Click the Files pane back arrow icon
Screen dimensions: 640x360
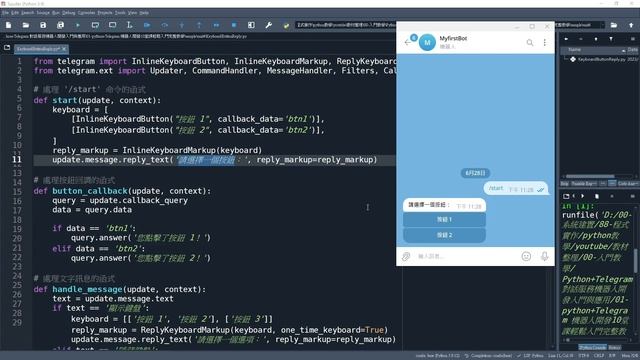566,39
